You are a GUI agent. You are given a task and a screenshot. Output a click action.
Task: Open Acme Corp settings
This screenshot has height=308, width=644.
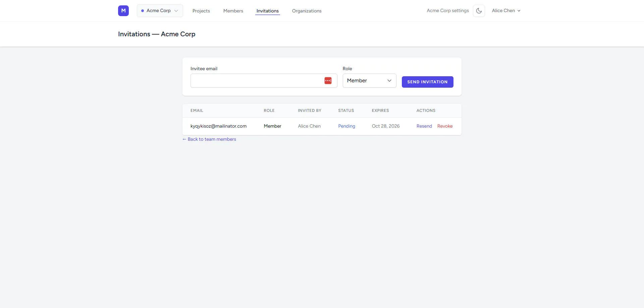pyautogui.click(x=448, y=11)
